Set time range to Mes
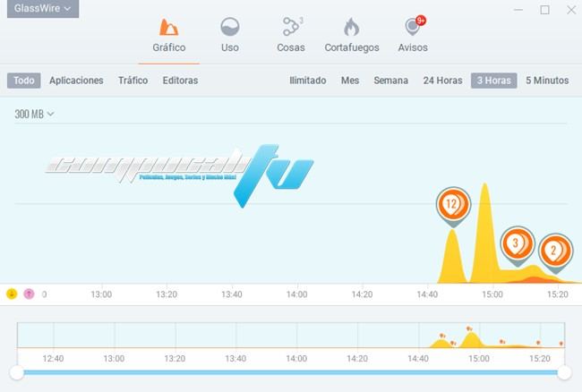This screenshot has width=582, height=392. click(350, 81)
